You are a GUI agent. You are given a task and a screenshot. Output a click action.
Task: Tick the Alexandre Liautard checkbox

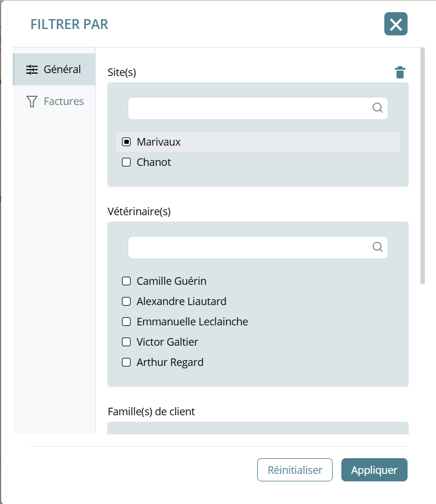click(126, 302)
